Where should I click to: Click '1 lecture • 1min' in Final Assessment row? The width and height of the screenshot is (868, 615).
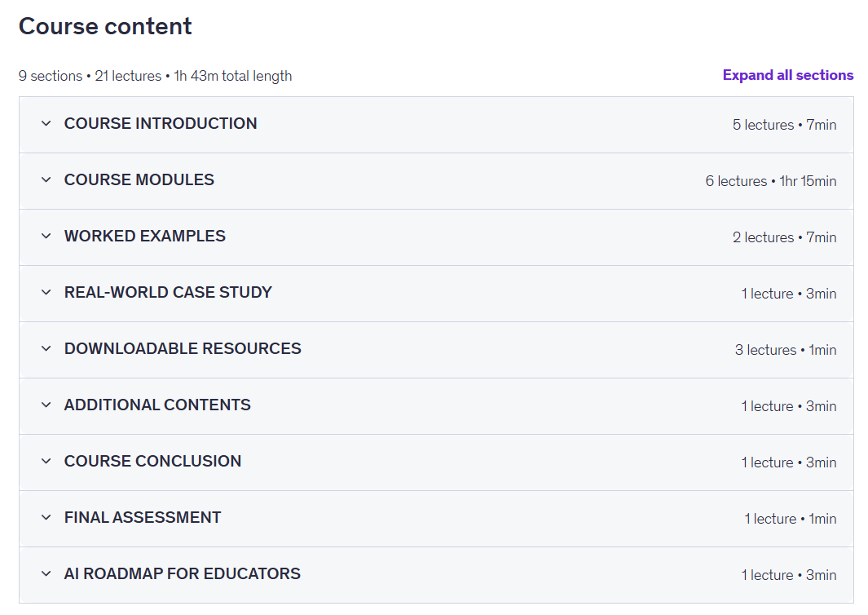pyautogui.click(x=791, y=519)
